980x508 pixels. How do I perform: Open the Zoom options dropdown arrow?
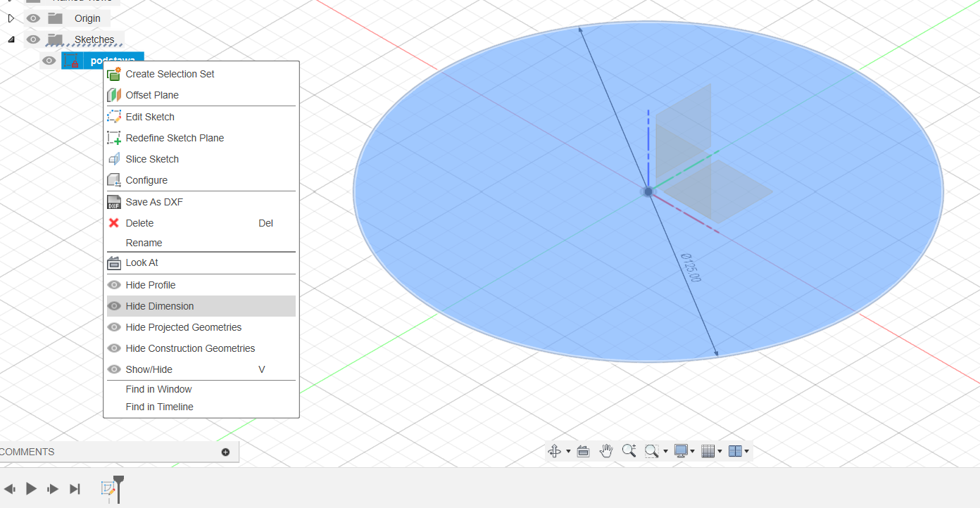[x=665, y=452]
